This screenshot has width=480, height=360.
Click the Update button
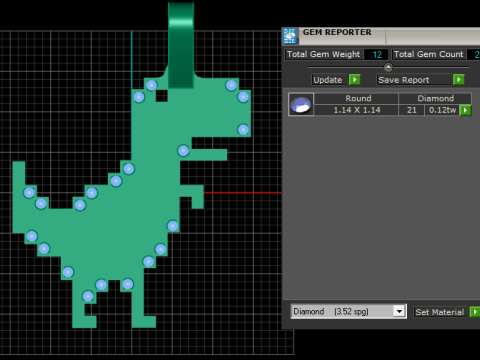(328, 80)
